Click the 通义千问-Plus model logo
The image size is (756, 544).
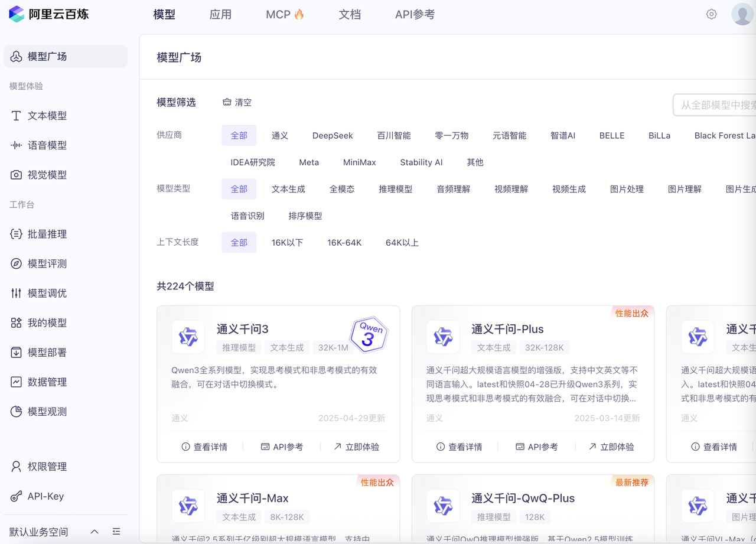pos(443,337)
